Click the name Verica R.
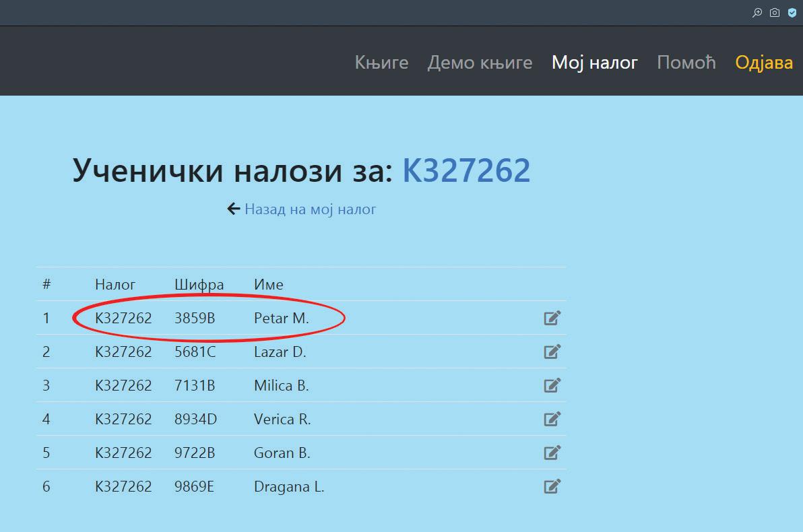The image size is (803, 532). (282, 420)
